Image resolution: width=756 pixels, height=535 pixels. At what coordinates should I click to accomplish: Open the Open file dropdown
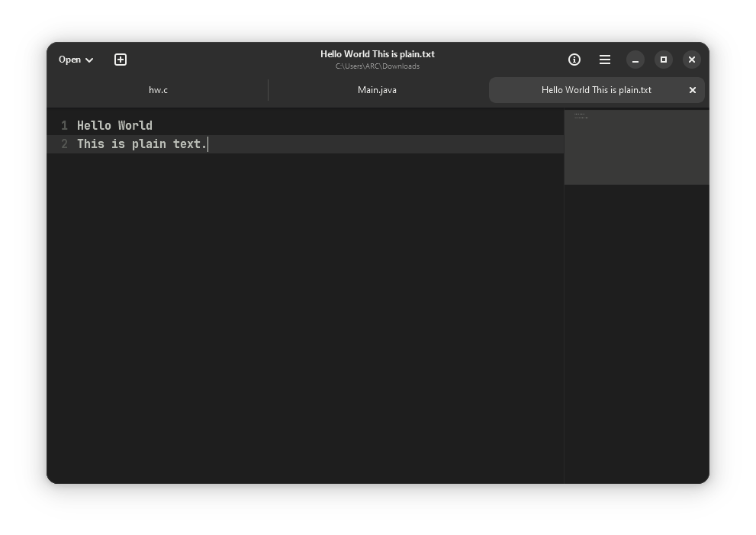pyautogui.click(x=76, y=60)
